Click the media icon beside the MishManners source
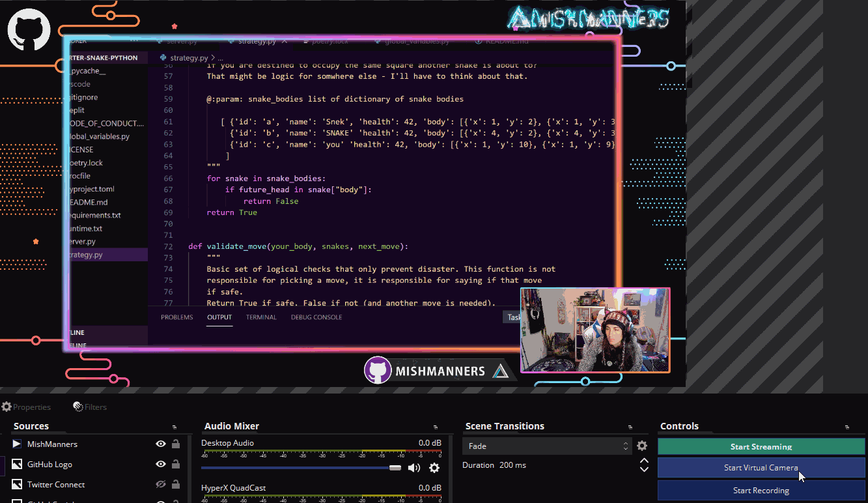868x503 pixels. pos(17,444)
